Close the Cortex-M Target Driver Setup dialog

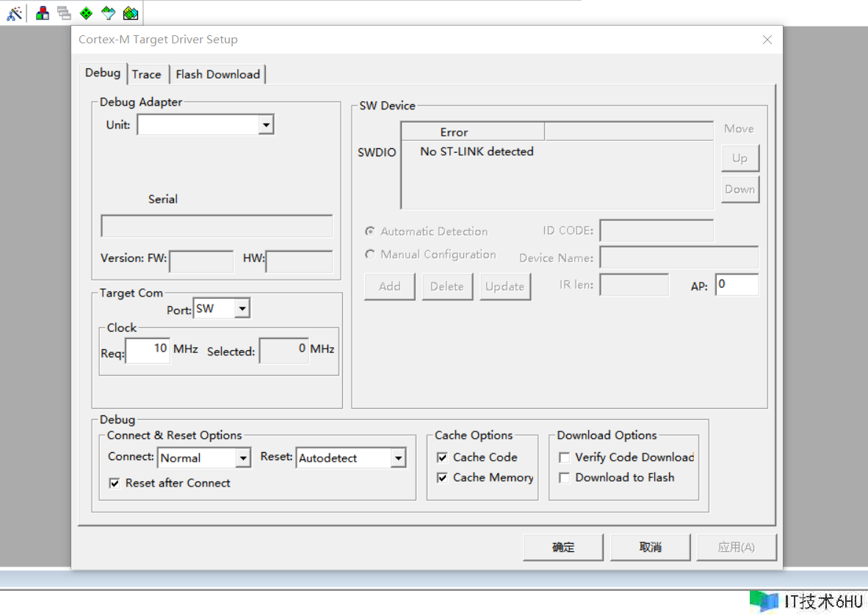tap(767, 40)
